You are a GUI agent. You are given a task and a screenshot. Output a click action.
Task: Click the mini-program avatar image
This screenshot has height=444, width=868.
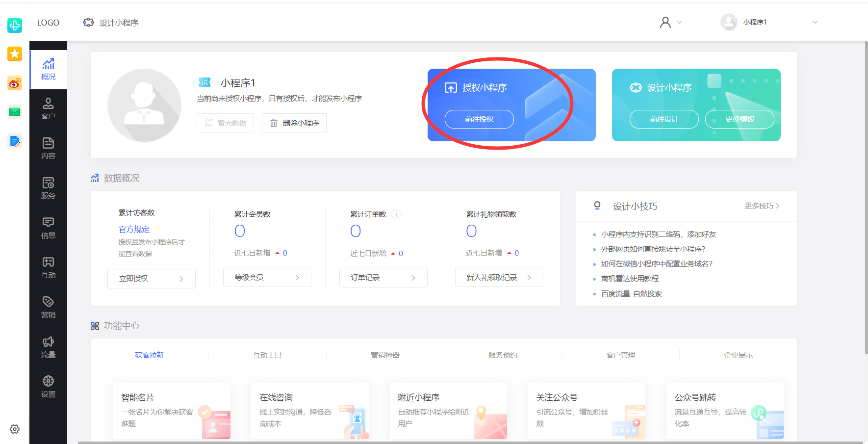point(144,105)
